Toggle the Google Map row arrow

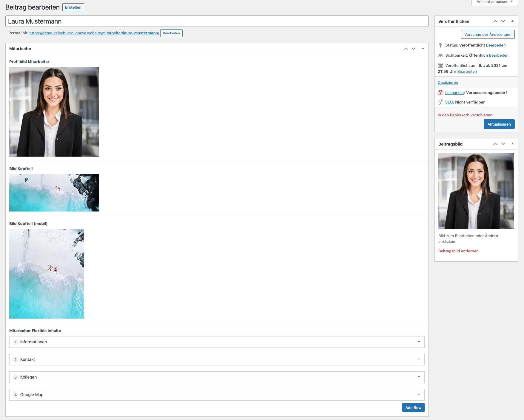coord(419,395)
